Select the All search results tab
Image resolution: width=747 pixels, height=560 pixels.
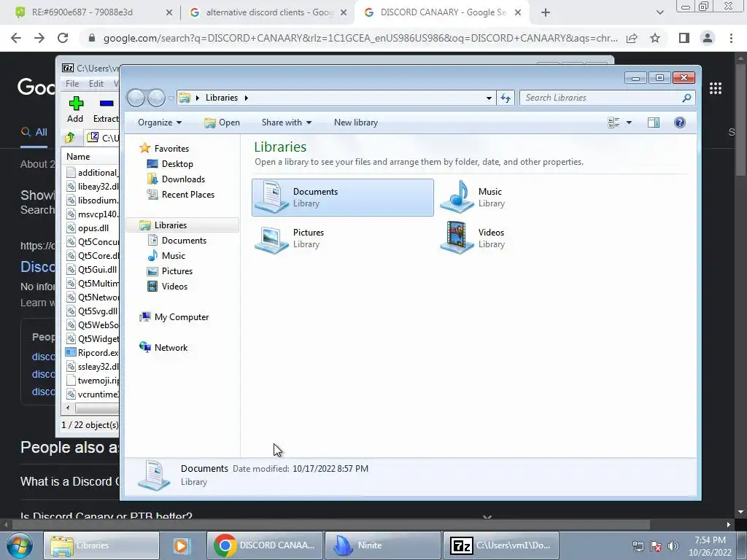coord(34,133)
